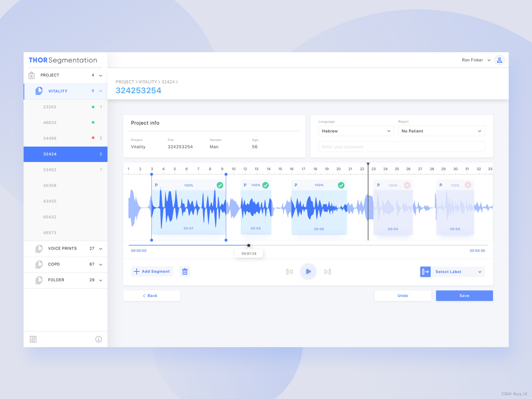The height and width of the screenshot is (399, 532).
Task: Click the label assign arrow icon
Action: click(425, 272)
